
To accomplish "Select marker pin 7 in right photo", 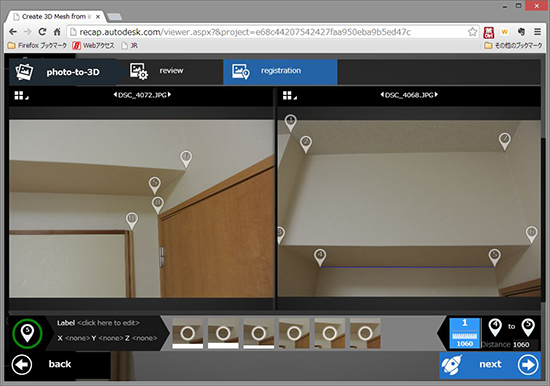I will (x=505, y=141).
